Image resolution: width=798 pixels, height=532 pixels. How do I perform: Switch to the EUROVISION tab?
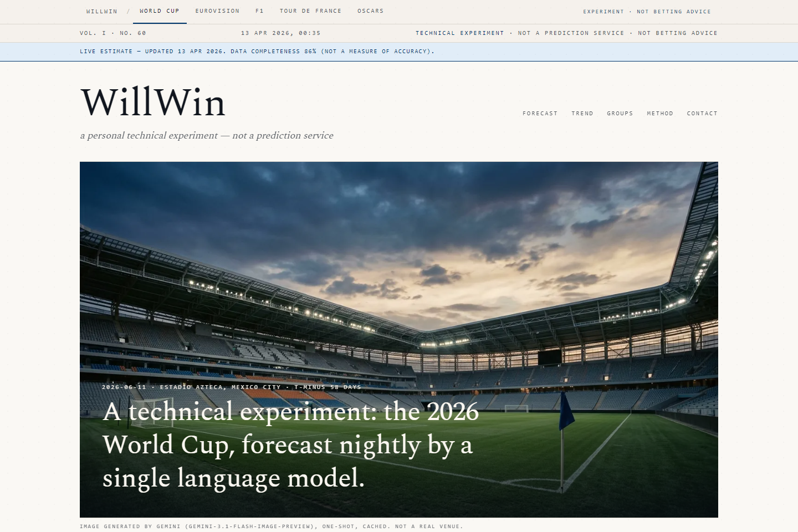[x=217, y=11]
